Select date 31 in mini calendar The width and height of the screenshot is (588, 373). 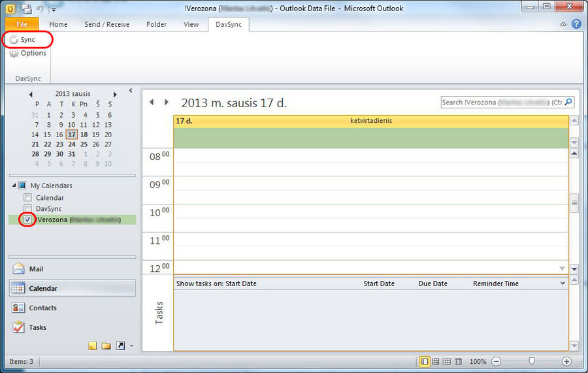(x=72, y=154)
